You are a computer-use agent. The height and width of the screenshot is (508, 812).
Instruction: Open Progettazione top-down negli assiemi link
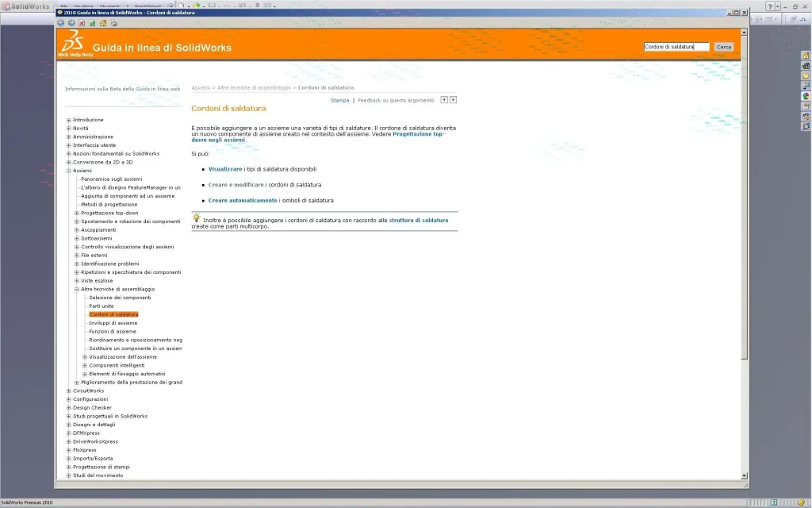point(318,137)
